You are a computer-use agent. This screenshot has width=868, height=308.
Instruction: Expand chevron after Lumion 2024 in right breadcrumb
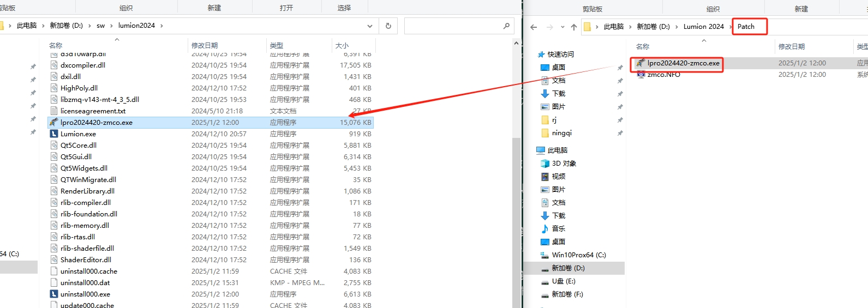click(x=731, y=27)
